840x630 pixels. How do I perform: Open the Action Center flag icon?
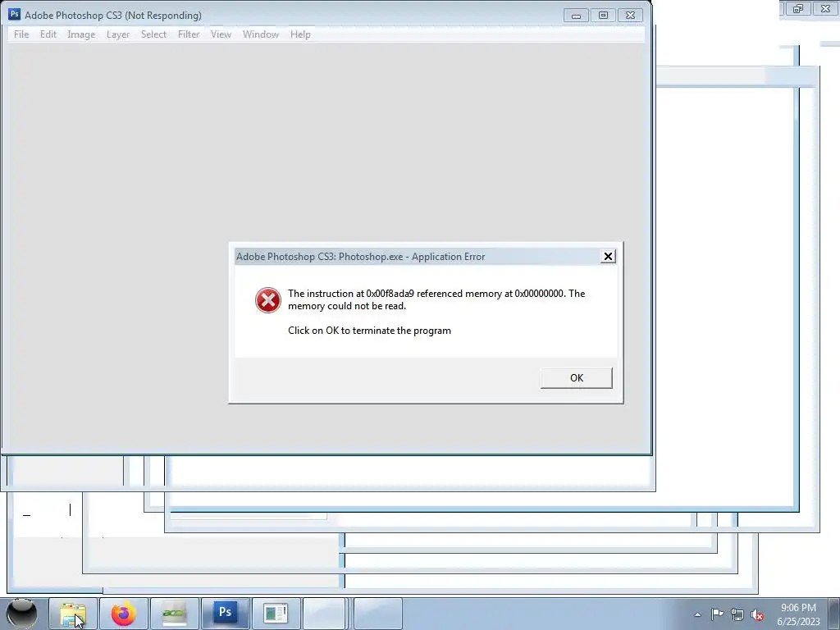717,614
